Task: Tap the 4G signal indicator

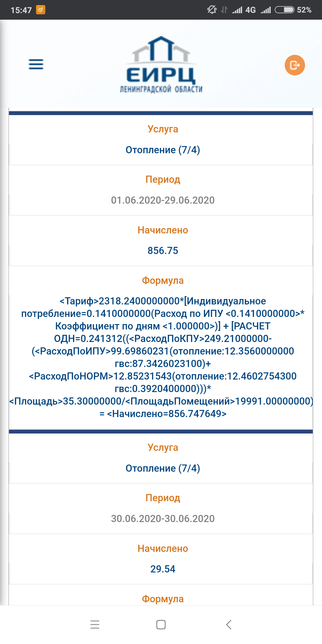Action: coord(244,10)
